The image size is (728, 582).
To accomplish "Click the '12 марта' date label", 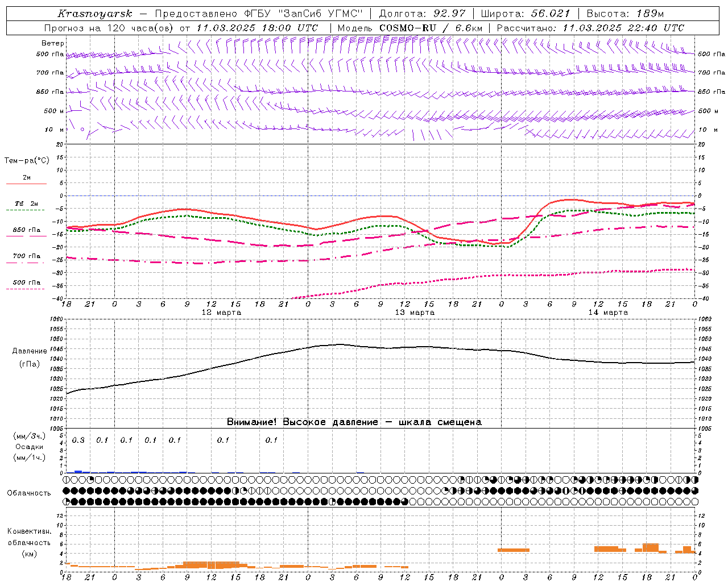I will (221, 313).
